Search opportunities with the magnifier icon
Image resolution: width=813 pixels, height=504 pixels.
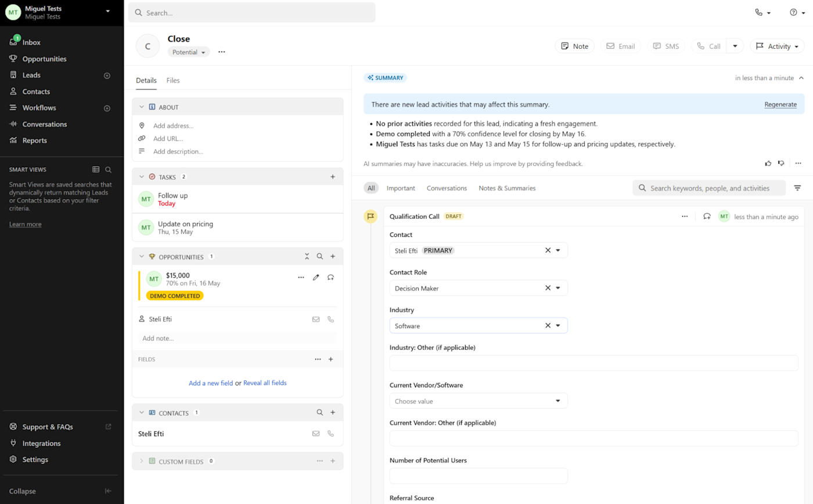(x=319, y=256)
